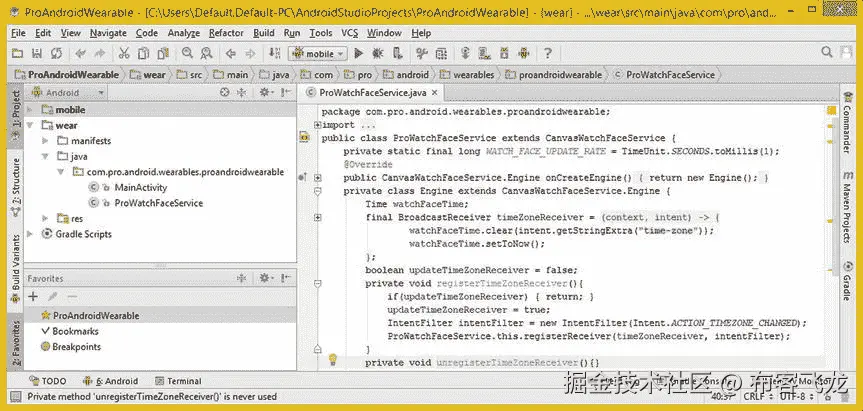This screenshot has height=411, width=863.
Task: Collapse the wear module node
Action: pos(29,125)
